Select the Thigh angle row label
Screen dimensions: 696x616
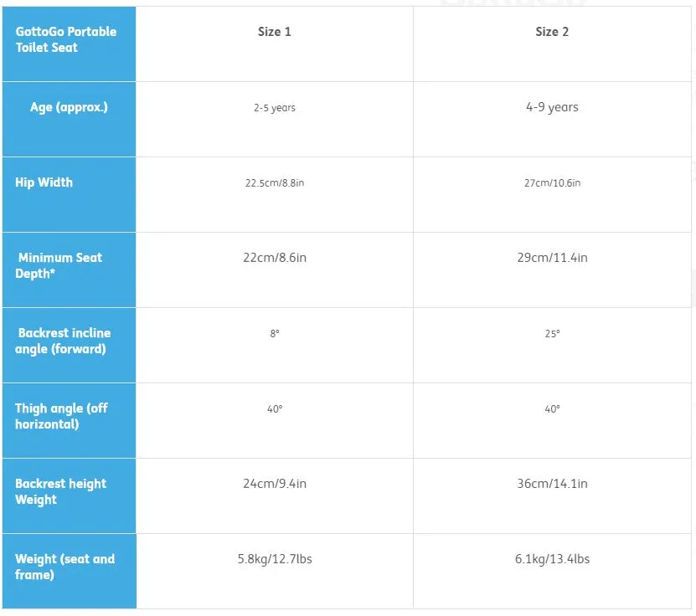[x=61, y=416]
